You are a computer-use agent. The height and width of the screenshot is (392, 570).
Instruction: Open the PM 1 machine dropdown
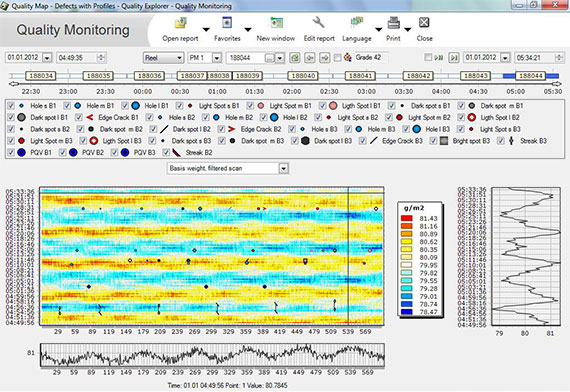point(217,58)
